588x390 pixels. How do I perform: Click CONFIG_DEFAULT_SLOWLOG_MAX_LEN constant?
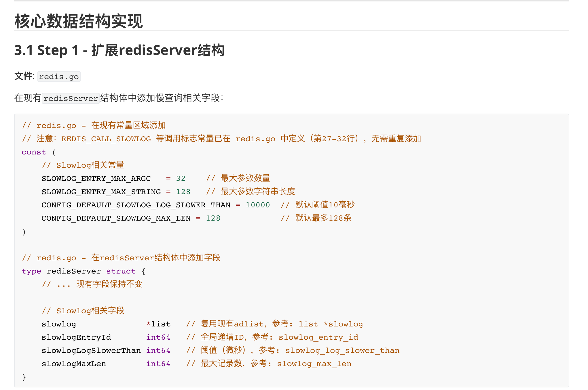[116, 218]
